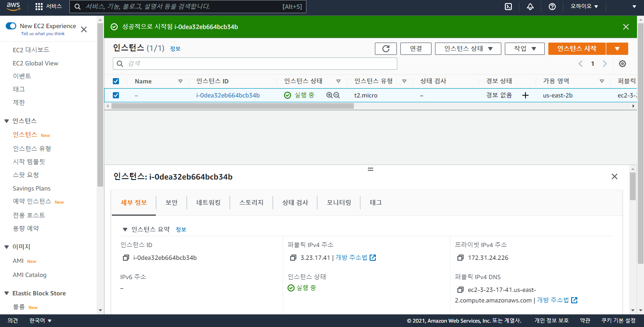Switch to the 상태 검사 tab
644x327 pixels.
[295, 203]
